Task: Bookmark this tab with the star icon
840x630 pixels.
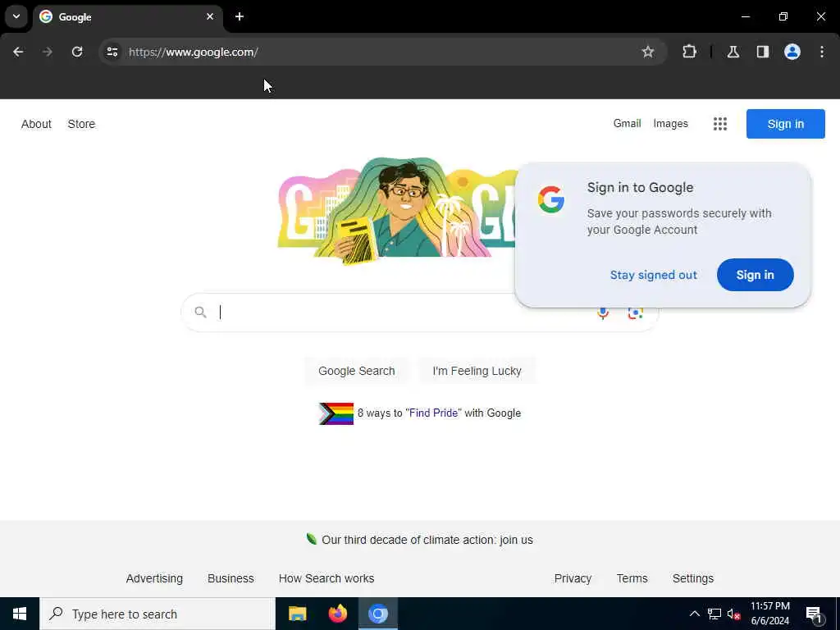Action: click(648, 52)
